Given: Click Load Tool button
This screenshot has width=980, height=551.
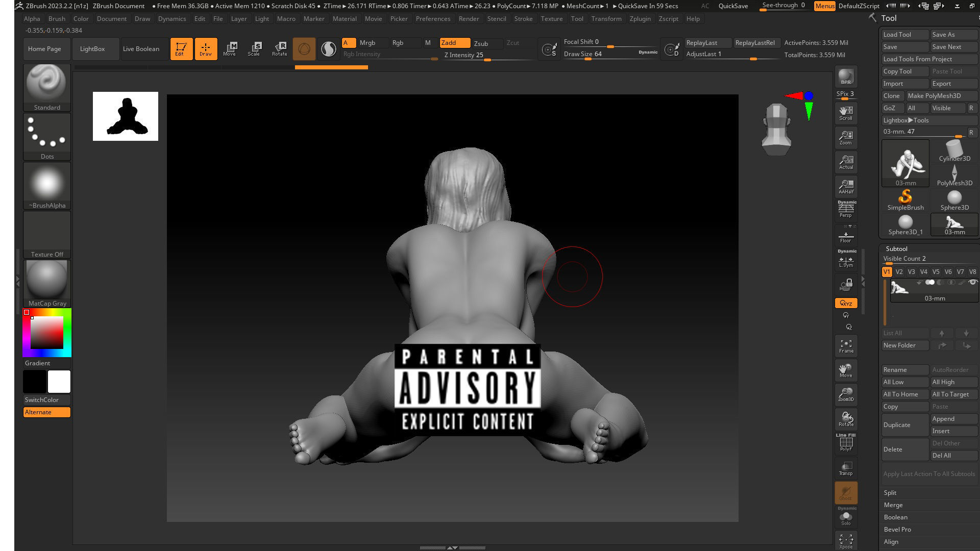Looking at the screenshot, I should [x=905, y=35].
